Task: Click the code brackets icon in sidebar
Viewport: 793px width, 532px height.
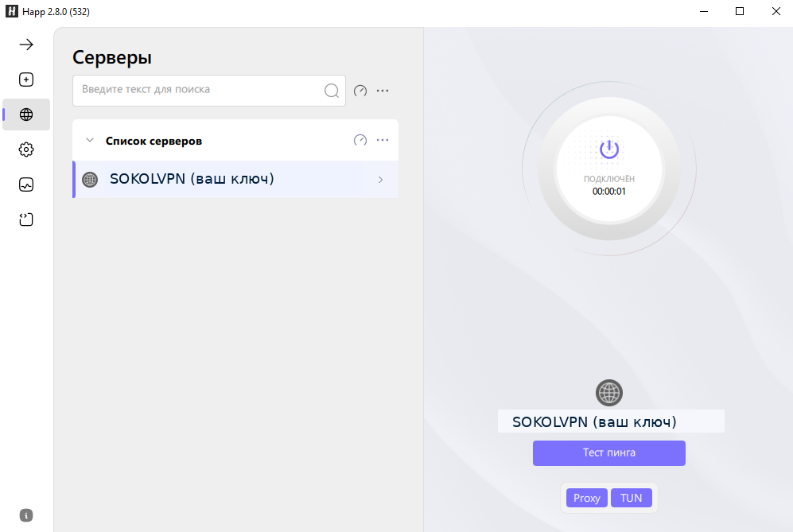Action: (x=25, y=219)
